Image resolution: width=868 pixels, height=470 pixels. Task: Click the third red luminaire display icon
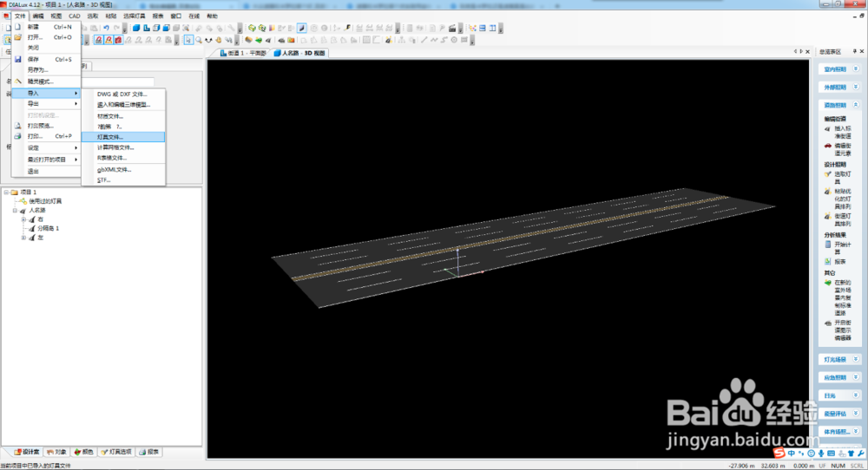pos(118,40)
